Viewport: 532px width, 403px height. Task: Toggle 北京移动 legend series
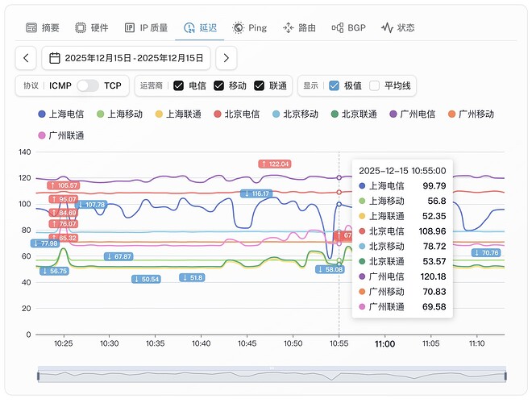pyautogui.click(x=296, y=114)
